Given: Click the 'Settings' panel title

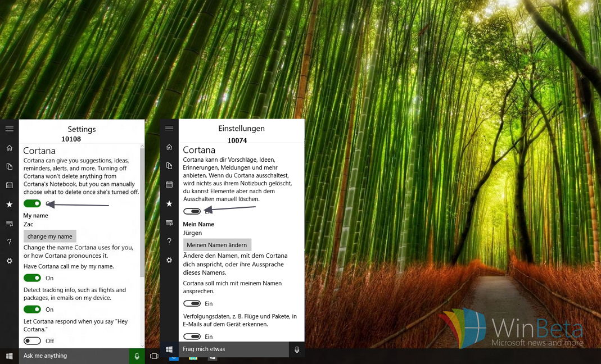Looking at the screenshot, I should pos(82,129).
